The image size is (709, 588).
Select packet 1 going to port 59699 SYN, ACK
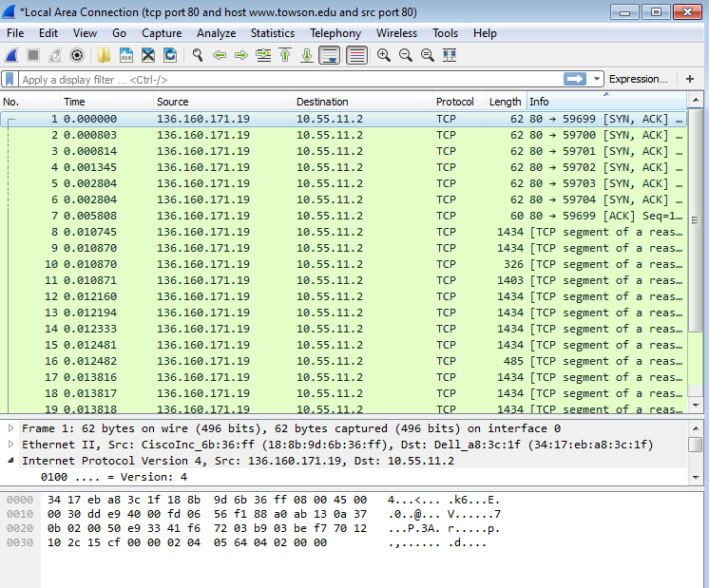344,119
